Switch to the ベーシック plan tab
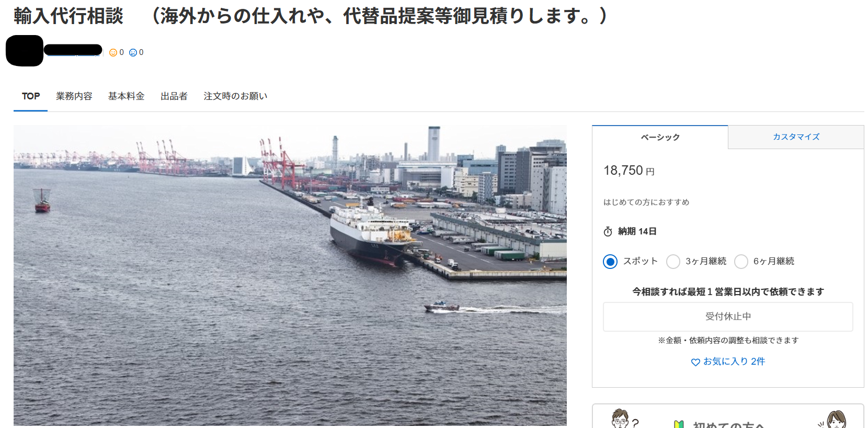 [660, 137]
